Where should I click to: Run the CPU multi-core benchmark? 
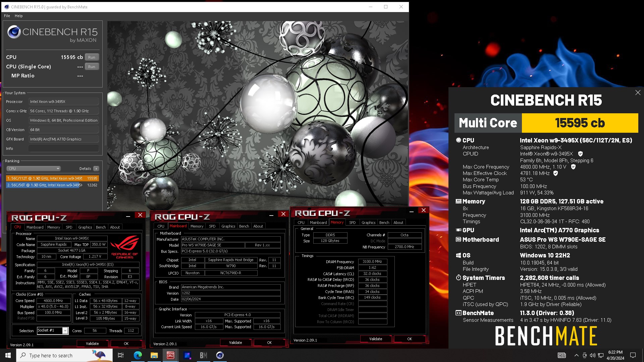pos(92,57)
